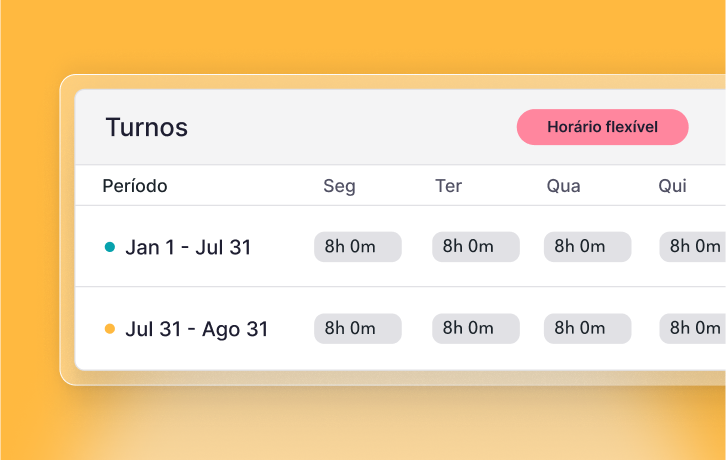This screenshot has height=460, width=726.
Task: Edit Qua hours for Jan 1 - Jul 31
Action: click(587, 247)
